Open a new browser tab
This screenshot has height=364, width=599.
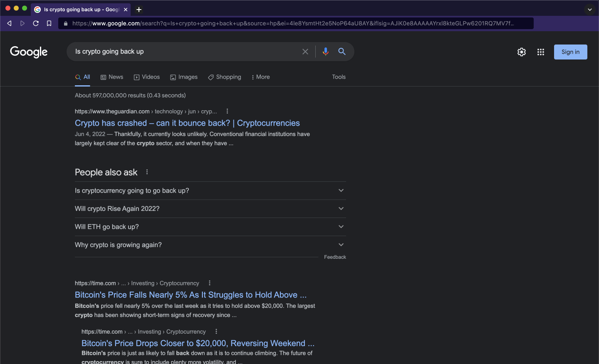point(139,10)
